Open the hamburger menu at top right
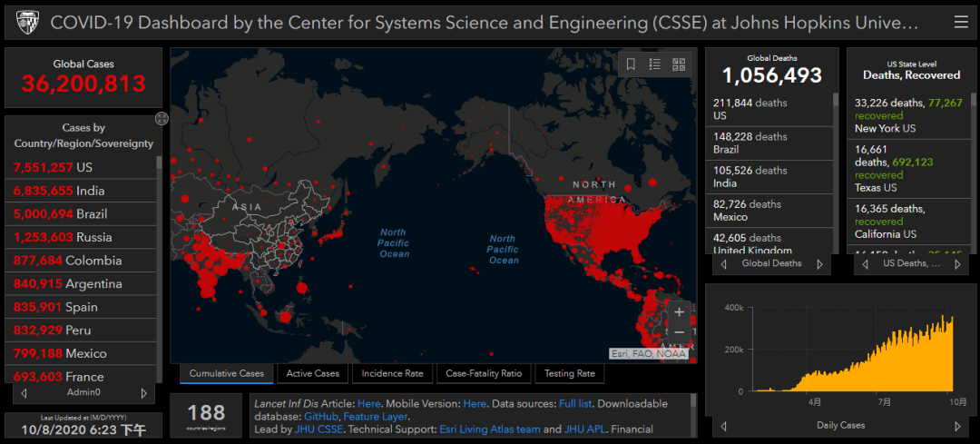 coord(961,23)
